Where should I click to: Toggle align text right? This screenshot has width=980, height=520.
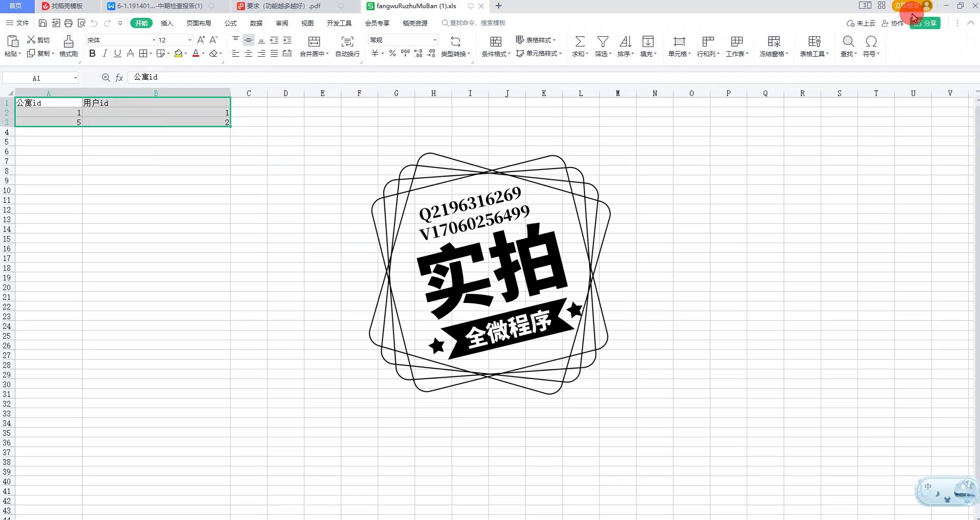pos(261,53)
